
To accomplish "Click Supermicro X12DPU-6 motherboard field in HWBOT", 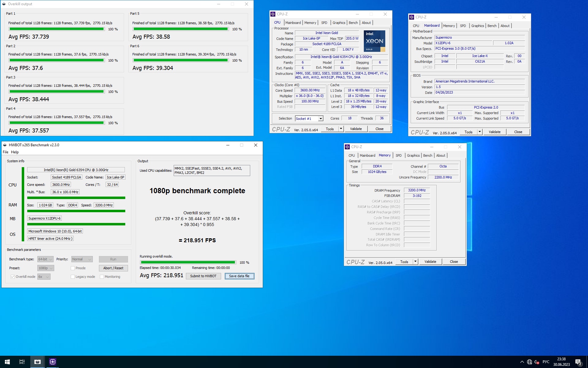I will point(45,218).
